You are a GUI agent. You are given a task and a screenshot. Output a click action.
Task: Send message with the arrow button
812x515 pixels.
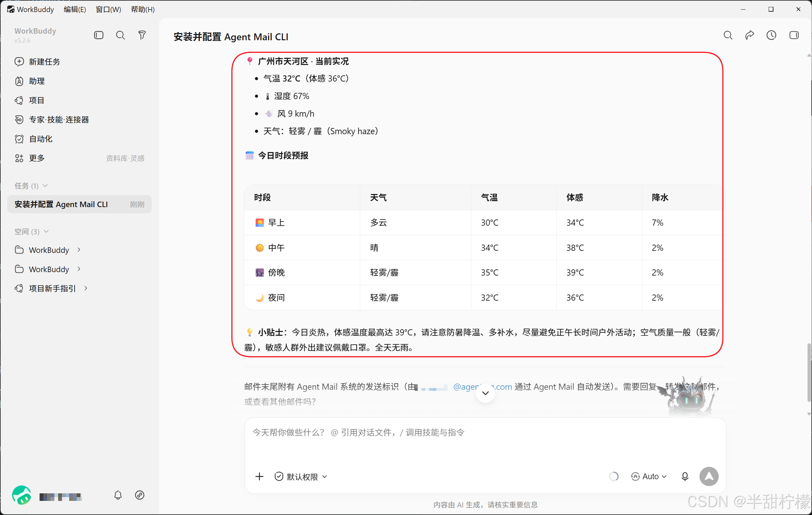coord(709,476)
